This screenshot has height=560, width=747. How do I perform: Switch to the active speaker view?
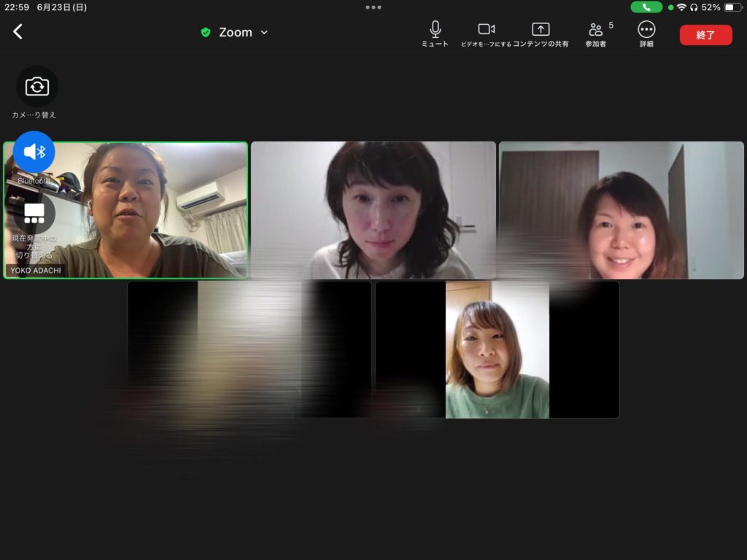coord(34,214)
